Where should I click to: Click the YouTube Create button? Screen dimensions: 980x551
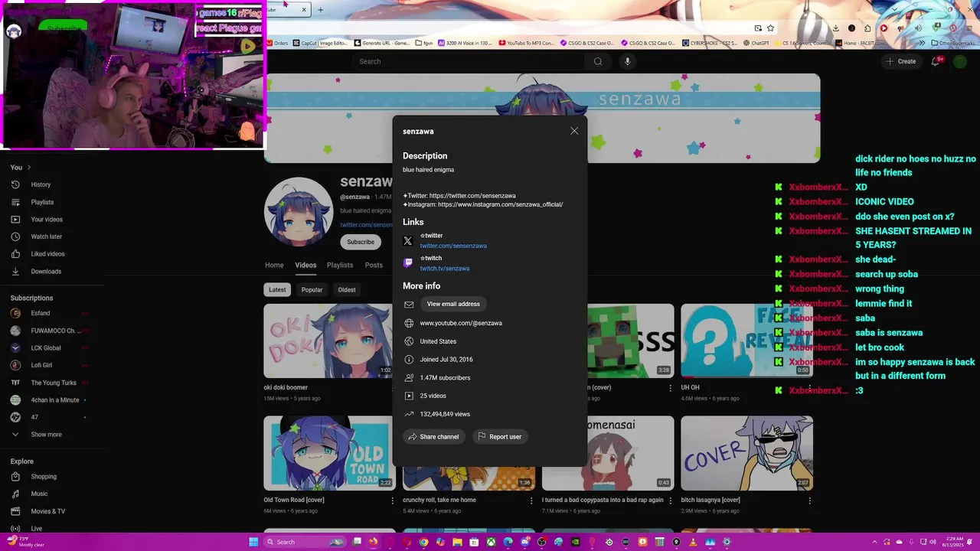(901, 61)
